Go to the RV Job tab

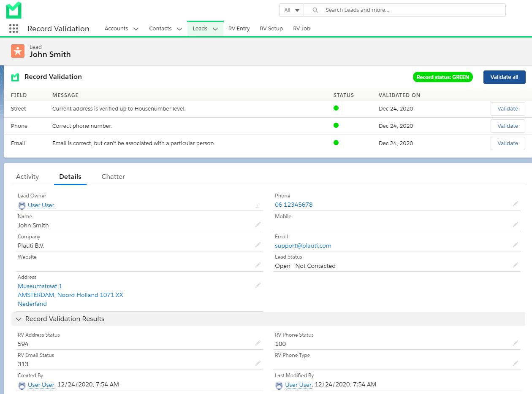tap(302, 29)
